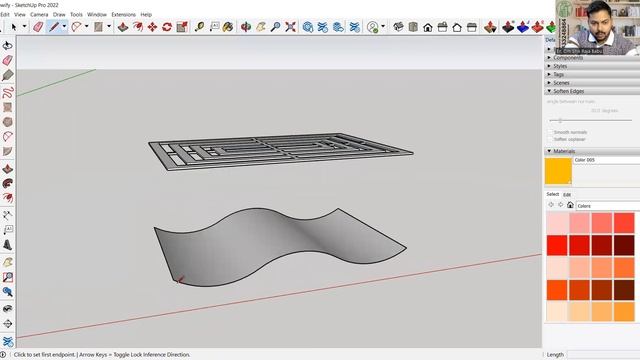
Task: Activate the Rotate tool in top toolbar
Action: (167, 27)
